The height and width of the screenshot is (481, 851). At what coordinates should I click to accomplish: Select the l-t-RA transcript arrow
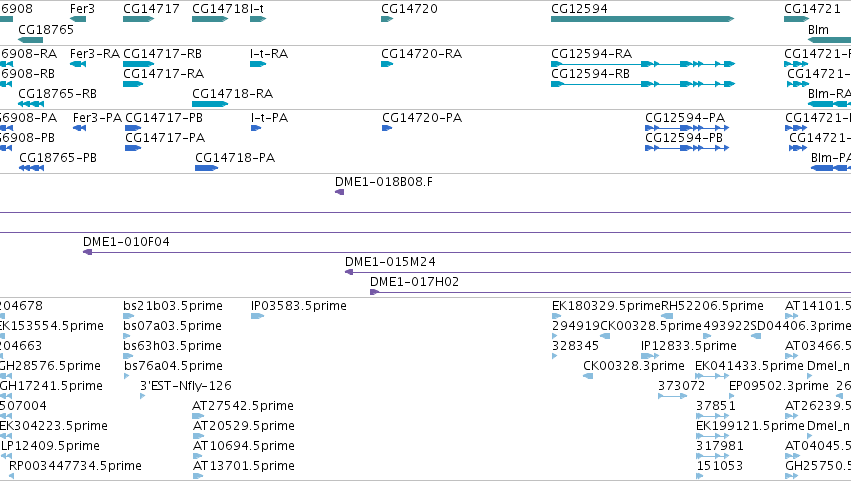tap(258, 64)
